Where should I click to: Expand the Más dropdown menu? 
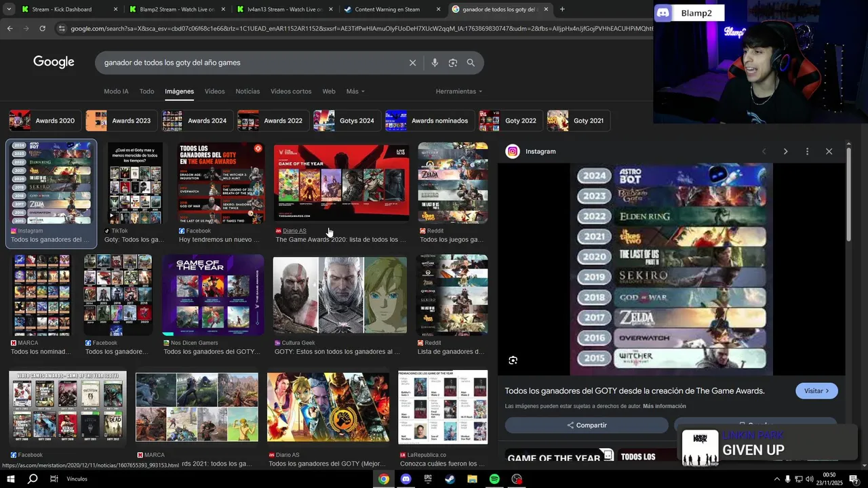355,91
